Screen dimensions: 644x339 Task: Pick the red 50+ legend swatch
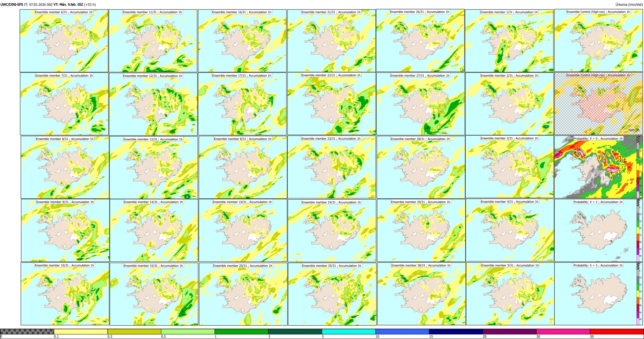[617, 332]
